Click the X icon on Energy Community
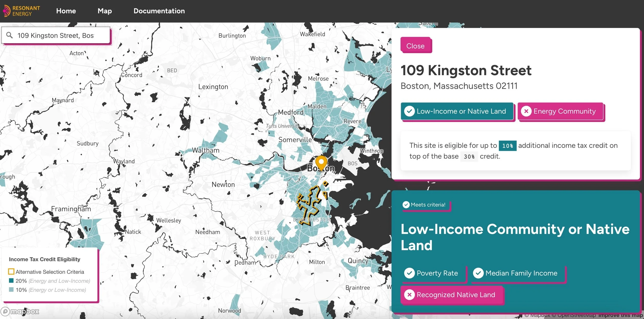Image resolution: width=644 pixels, height=319 pixels. [x=526, y=111]
